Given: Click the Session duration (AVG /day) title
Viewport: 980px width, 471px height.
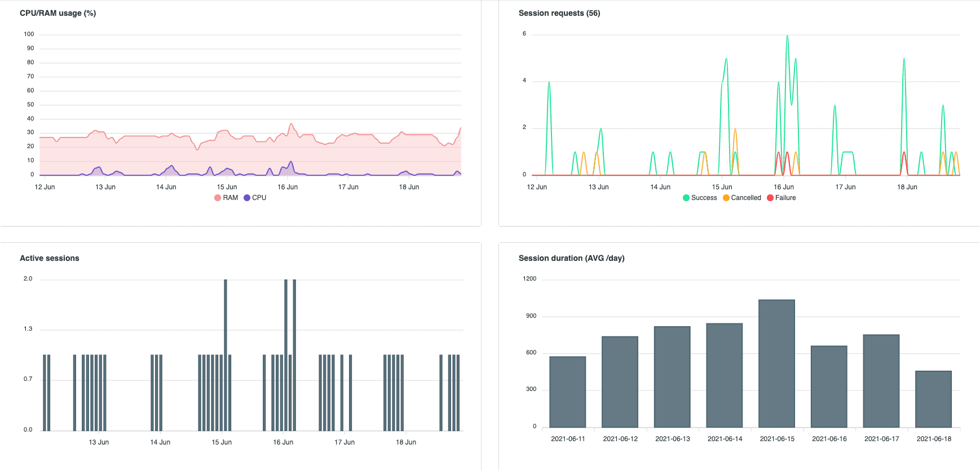Looking at the screenshot, I should 572,258.
